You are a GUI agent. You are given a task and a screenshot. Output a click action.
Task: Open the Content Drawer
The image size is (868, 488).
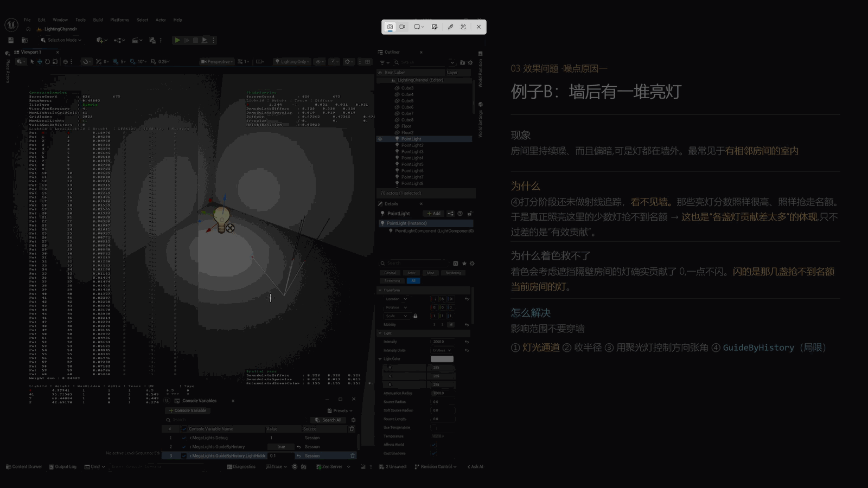(24, 467)
